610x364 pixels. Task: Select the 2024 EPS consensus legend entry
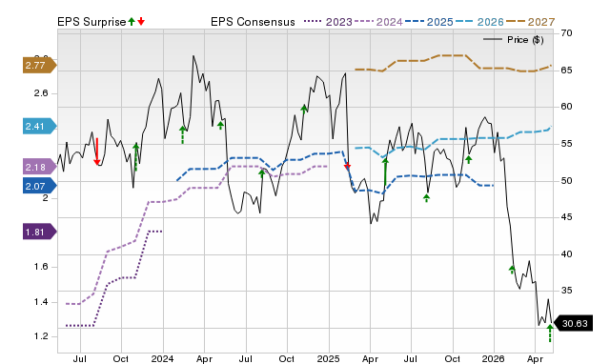(378, 22)
